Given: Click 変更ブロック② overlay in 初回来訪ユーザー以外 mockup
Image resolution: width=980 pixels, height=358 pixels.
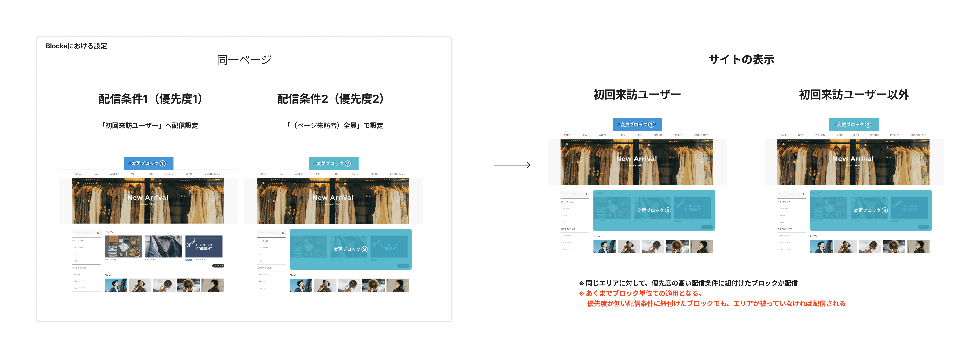Looking at the screenshot, I should 854,125.
